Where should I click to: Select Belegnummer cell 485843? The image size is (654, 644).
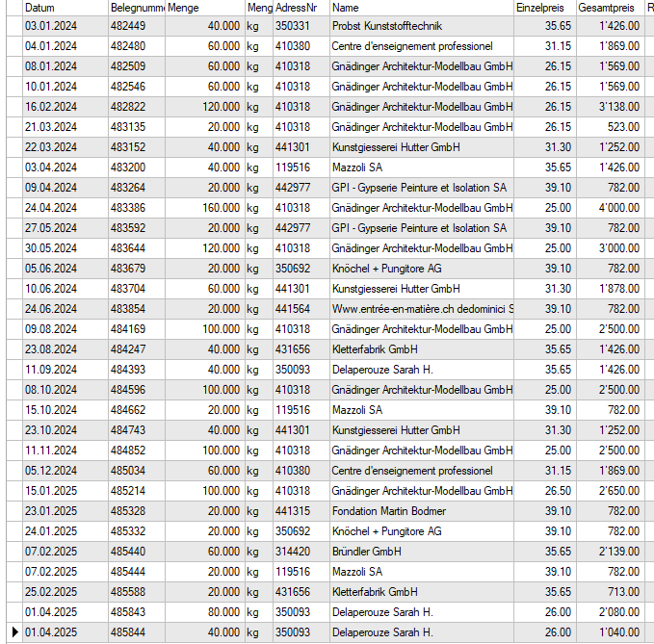136,612
